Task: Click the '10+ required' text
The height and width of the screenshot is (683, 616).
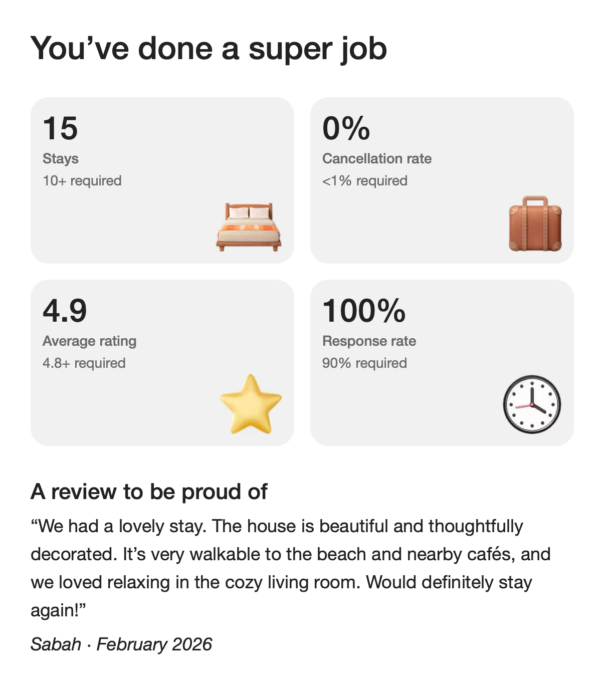Action: 82,181
